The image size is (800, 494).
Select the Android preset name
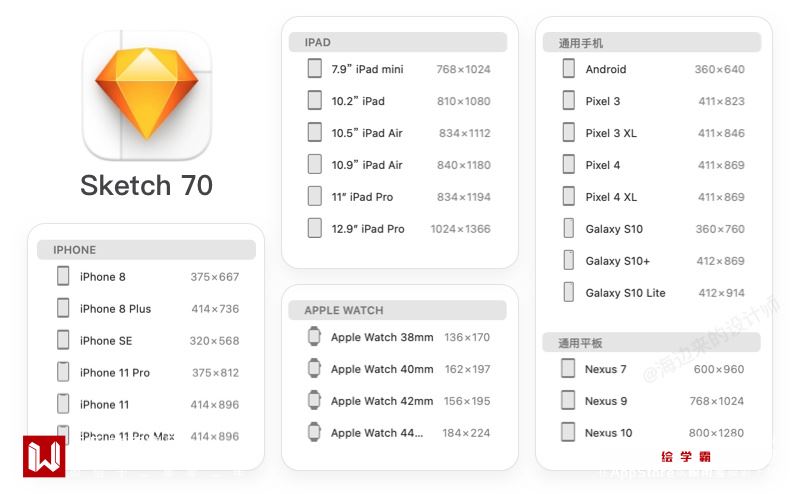(x=606, y=69)
